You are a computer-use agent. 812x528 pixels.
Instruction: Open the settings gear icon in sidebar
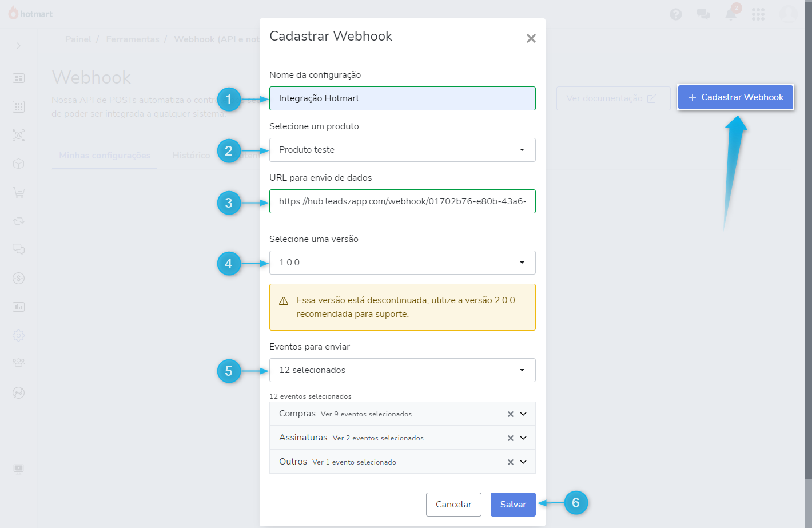coord(19,336)
